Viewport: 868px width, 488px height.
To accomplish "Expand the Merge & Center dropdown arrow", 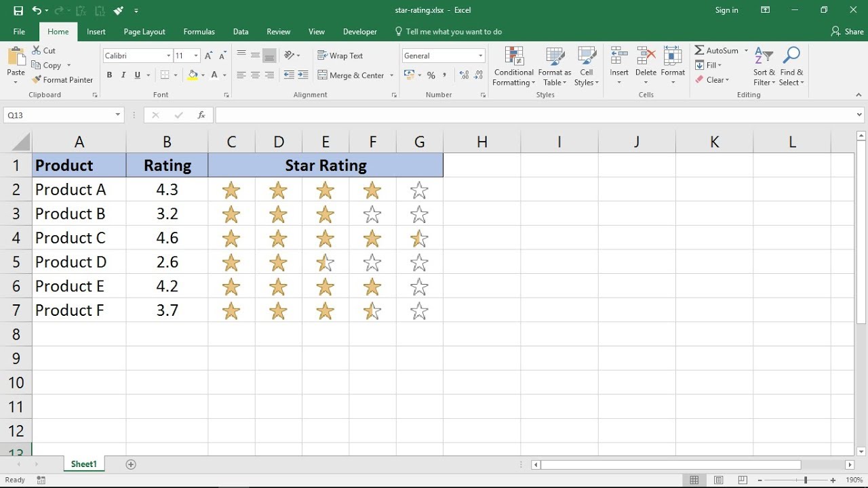I will [391, 75].
